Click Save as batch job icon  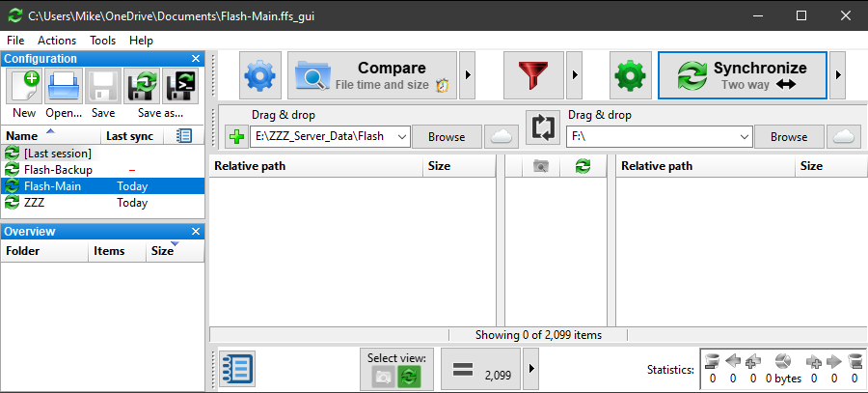pos(180,86)
